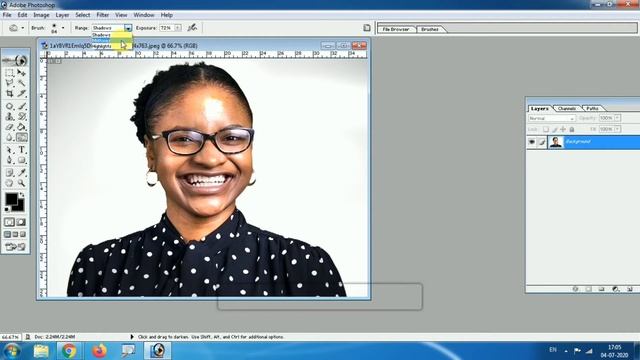This screenshot has height=360, width=640.
Task: Click the Adobe Online feather icon
Action: (16, 60)
